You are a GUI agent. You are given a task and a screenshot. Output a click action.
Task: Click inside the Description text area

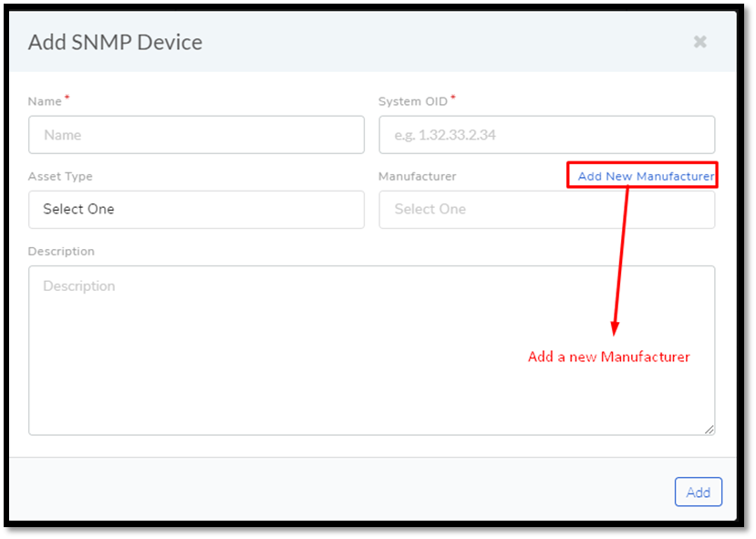pyautogui.click(x=372, y=350)
